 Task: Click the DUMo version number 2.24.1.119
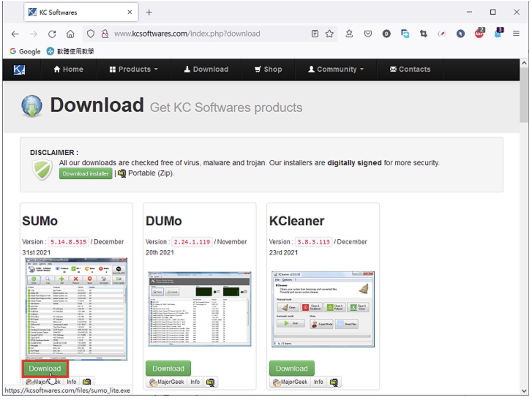coord(192,242)
